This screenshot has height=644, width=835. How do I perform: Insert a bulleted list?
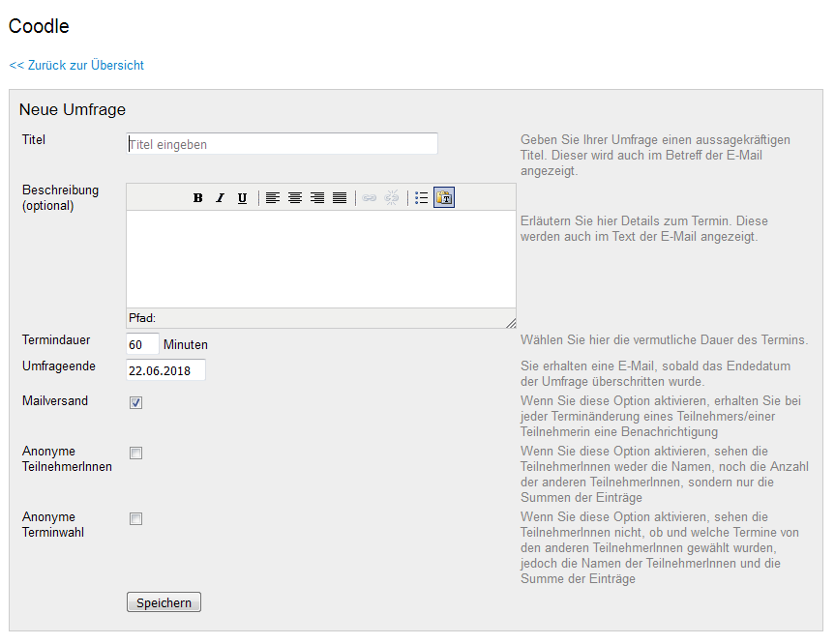tap(422, 198)
